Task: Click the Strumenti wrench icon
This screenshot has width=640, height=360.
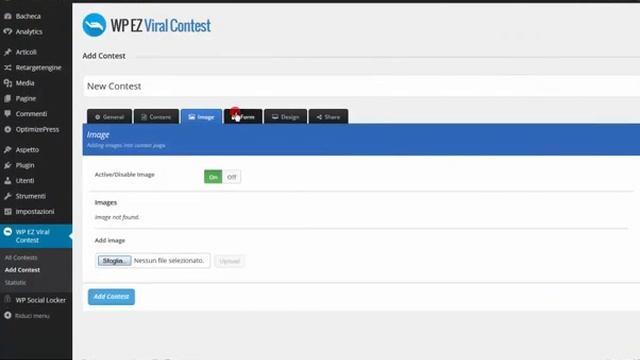Action: (x=7, y=196)
